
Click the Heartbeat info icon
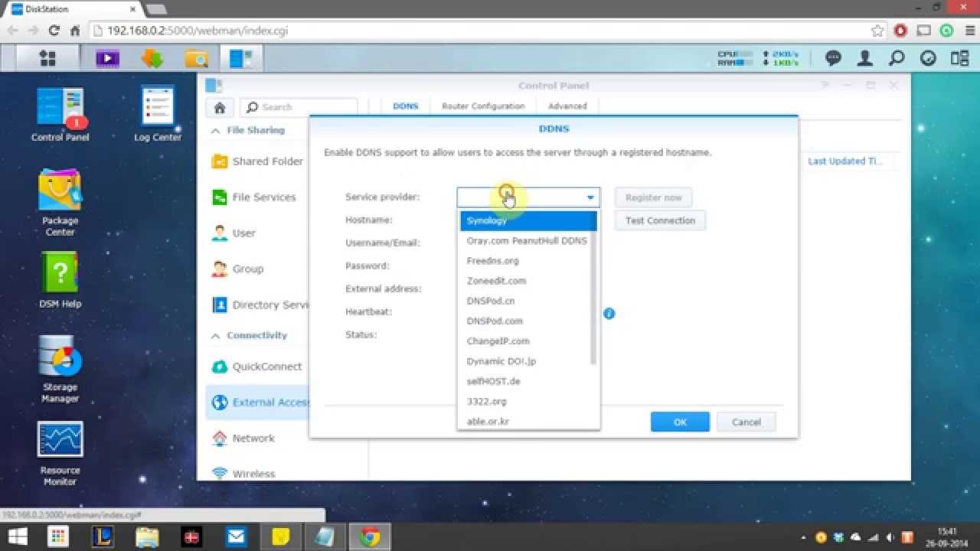[609, 314]
